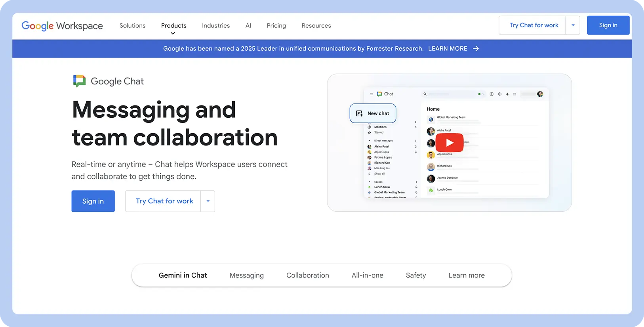This screenshot has height=327, width=644.
Task: Click Try Chat for work below the description
Action: (x=164, y=201)
